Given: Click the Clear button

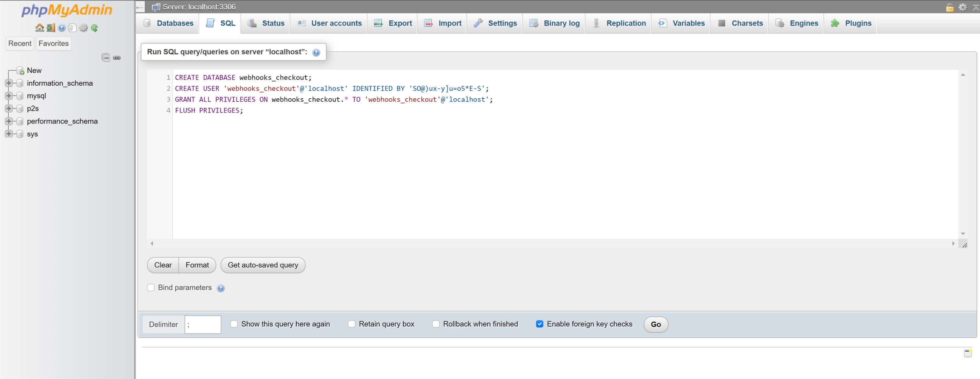Looking at the screenshot, I should tap(163, 265).
